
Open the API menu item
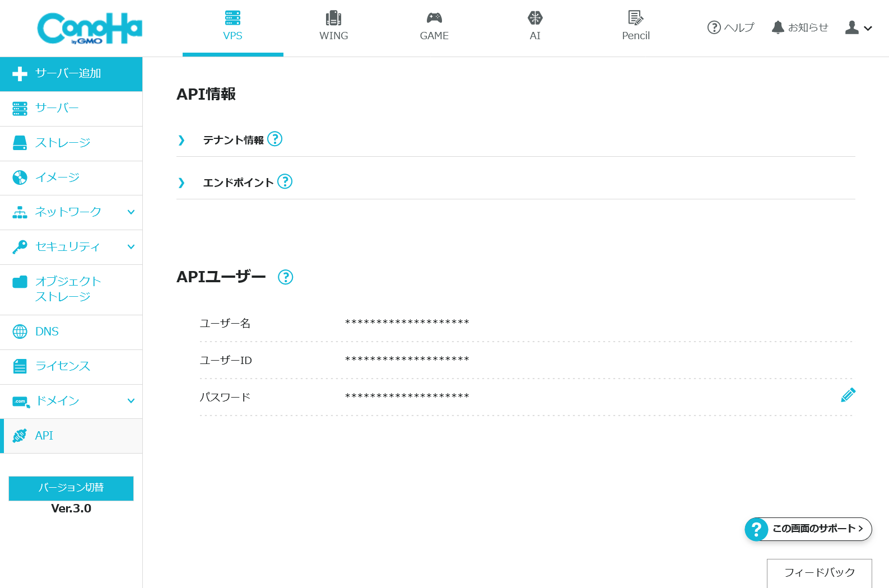click(71, 436)
